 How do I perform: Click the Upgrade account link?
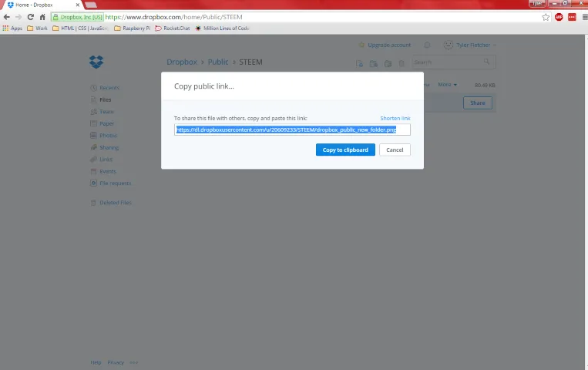(x=385, y=45)
